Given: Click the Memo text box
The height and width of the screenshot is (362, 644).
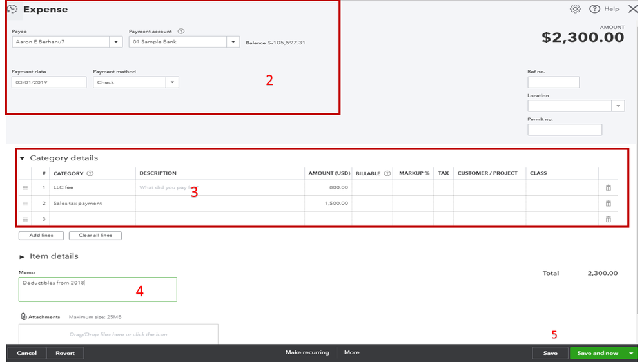Looking at the screenshot, I should (x=98, y=289).
